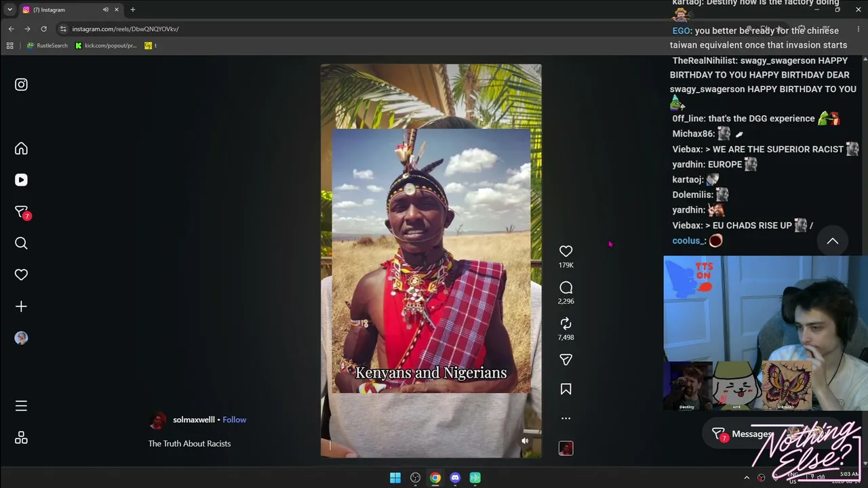868x488 pixels.
Task: Go to Home in Instagram sidebar
Action: coord(21,148)
